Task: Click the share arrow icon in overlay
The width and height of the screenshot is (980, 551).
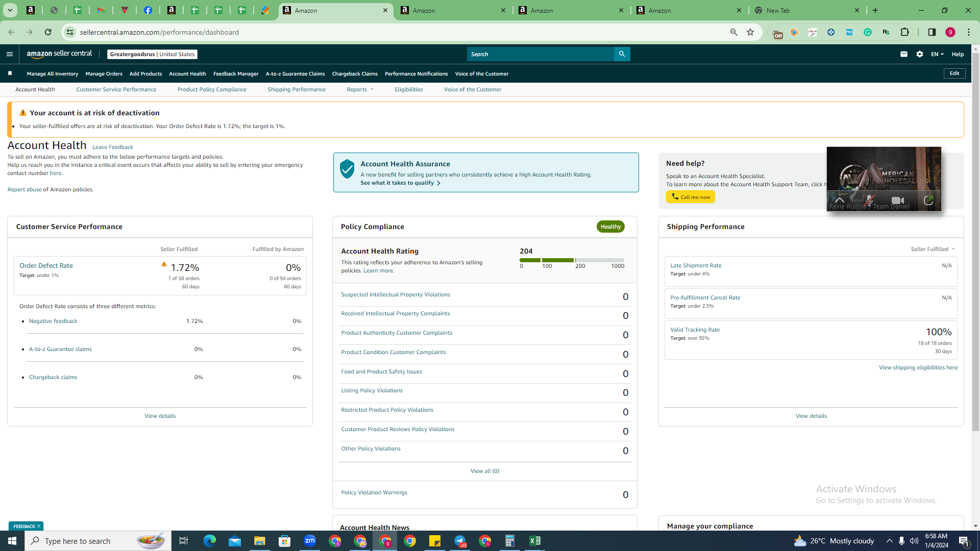Action: pyautogui.click(x=928, y=201)
